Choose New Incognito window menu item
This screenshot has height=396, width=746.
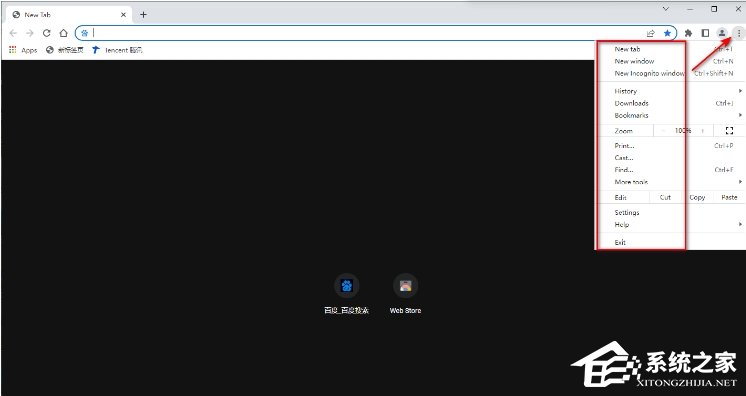tap(670, 73)
